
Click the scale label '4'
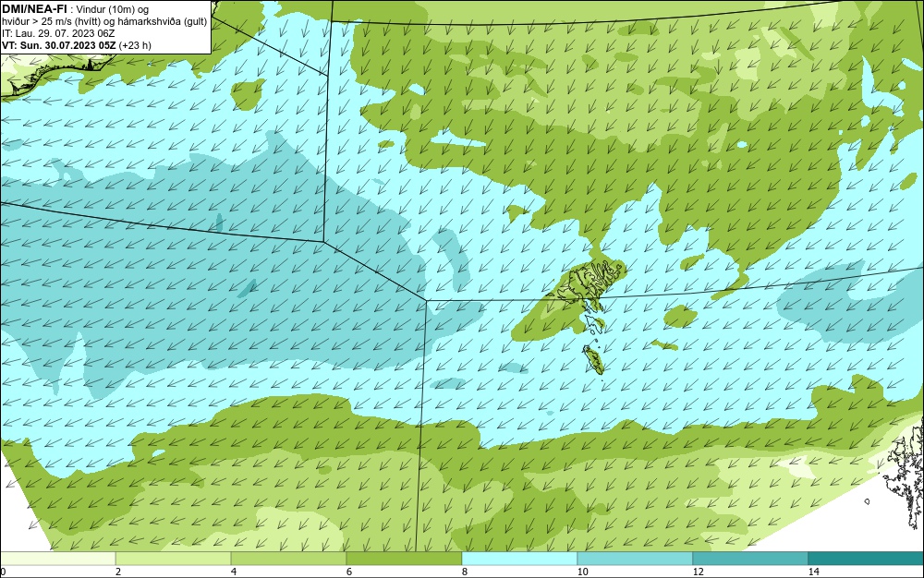[234, 572]
